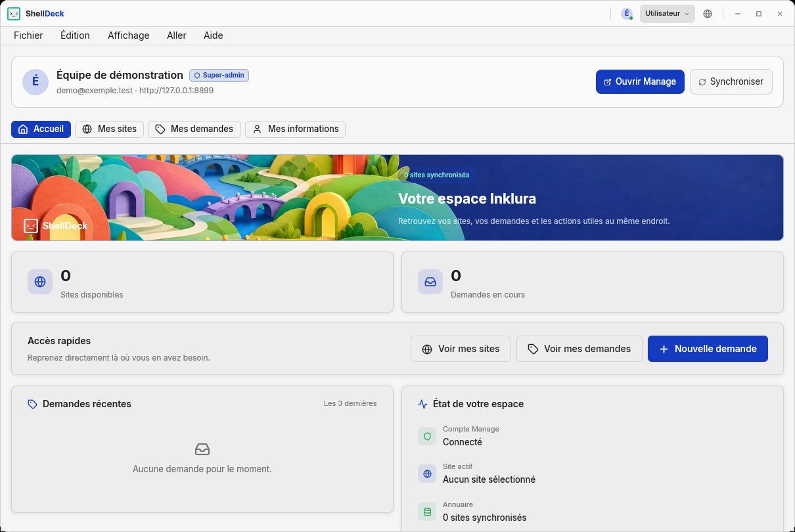Click the Ouvrir Manage button
This screenshot has width=795, height=532.
click(x=640, y=82)
